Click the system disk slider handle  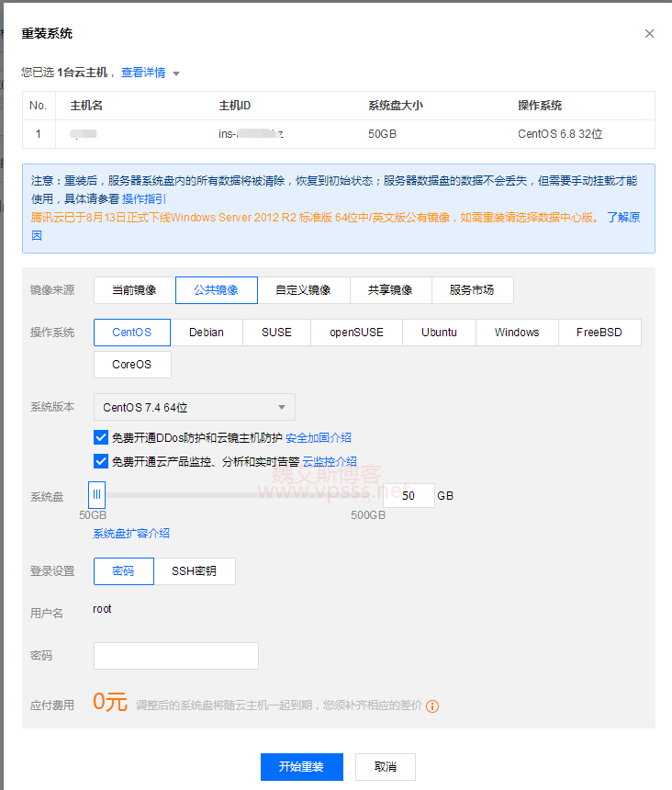coord(96,495)
